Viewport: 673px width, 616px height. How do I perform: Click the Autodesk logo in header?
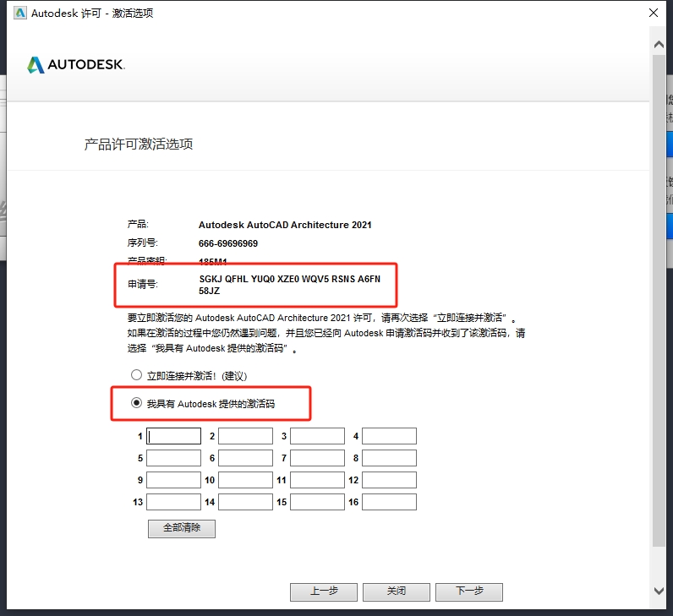tap(76, 65)
